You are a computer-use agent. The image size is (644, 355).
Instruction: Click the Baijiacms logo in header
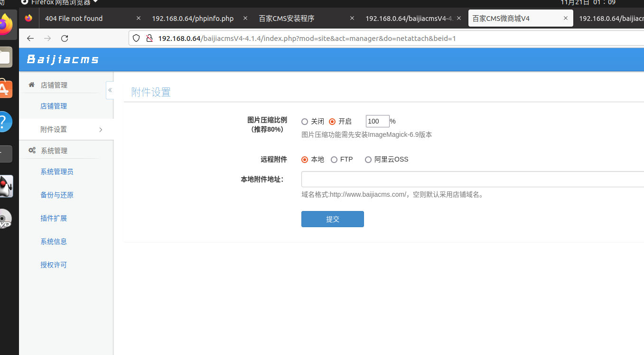click(x=63, y=59)
